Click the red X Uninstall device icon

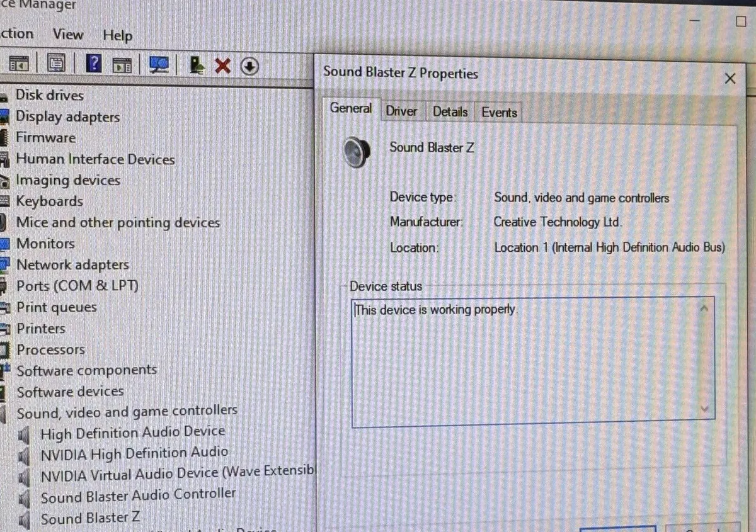tap(222, 65)
